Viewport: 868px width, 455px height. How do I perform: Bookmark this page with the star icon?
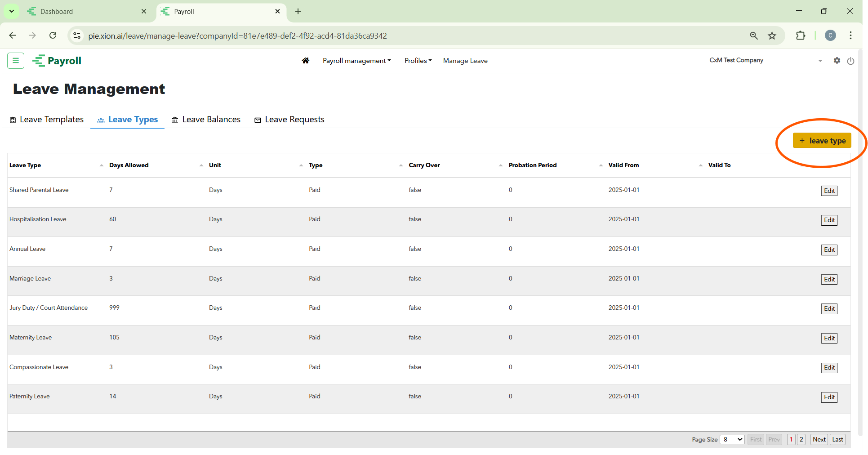click(772, 36)
